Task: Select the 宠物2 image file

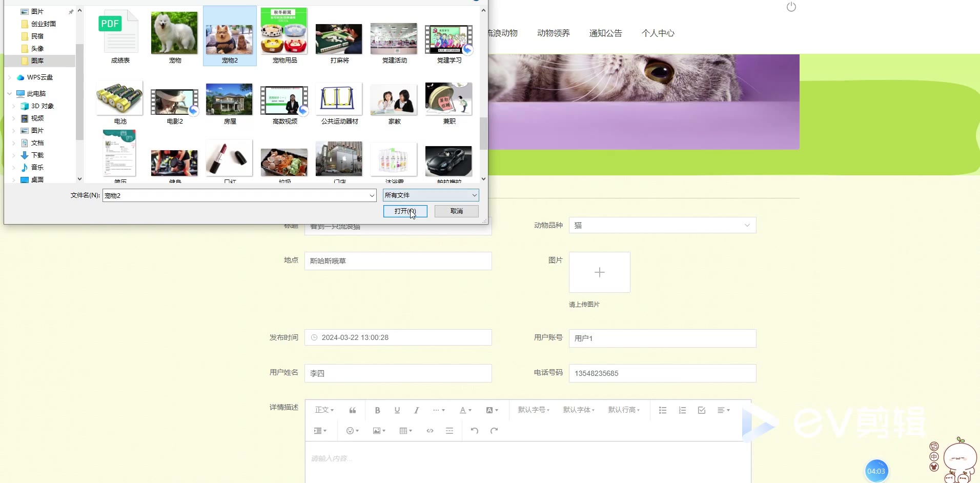Action: [230, 37]
